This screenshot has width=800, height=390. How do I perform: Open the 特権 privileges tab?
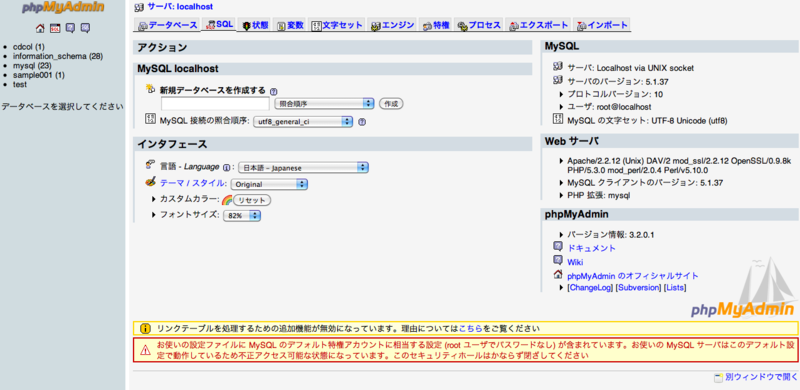(436, 25)
